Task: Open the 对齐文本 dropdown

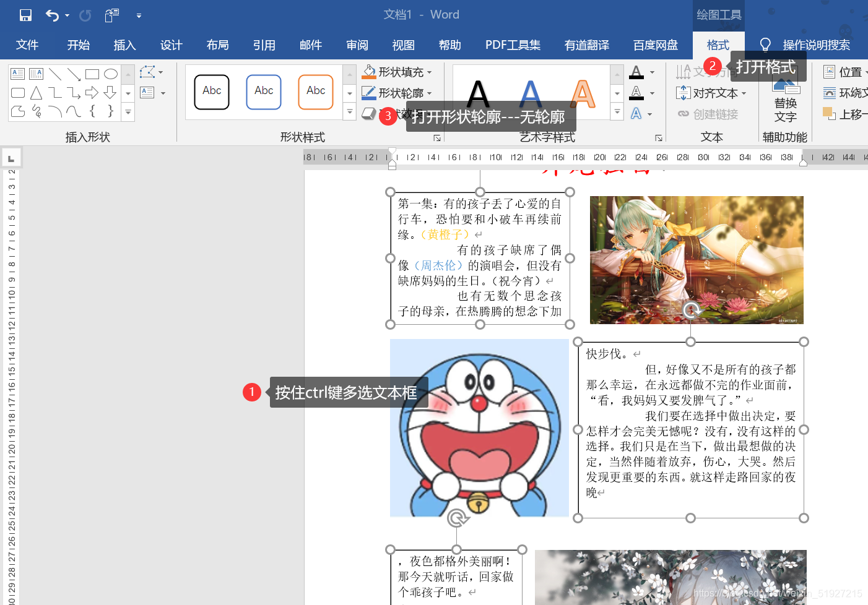Action: [x=711, y=93]
